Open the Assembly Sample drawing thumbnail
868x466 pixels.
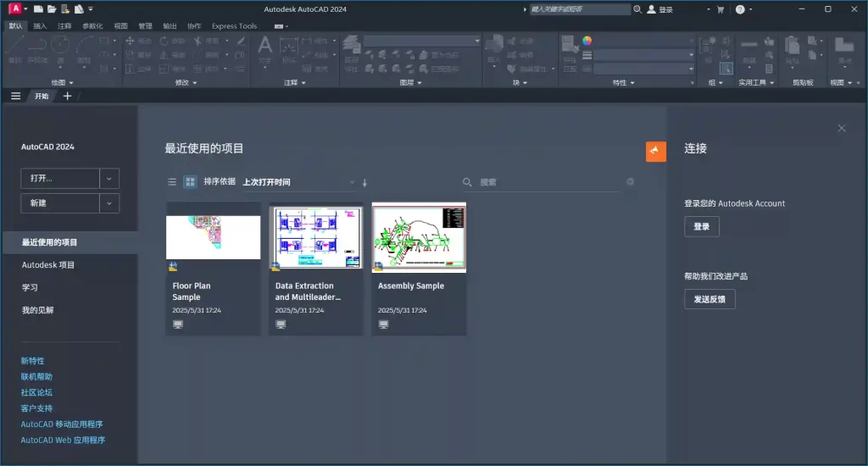click(x=419, y=236)
